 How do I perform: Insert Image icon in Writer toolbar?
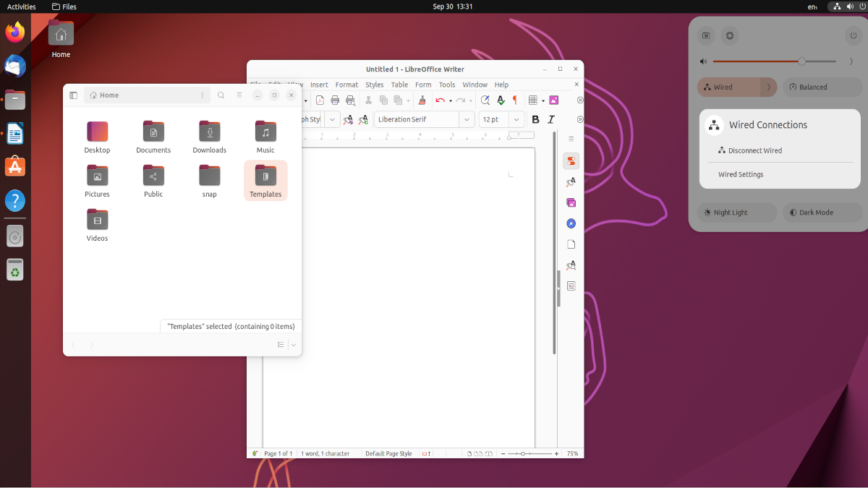tap(554, 100)
